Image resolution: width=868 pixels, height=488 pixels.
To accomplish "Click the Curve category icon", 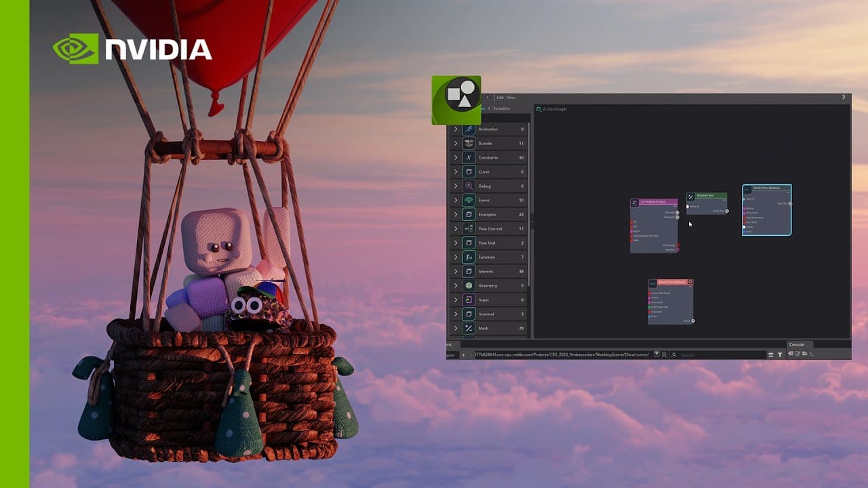I will [x=469, y=171].
